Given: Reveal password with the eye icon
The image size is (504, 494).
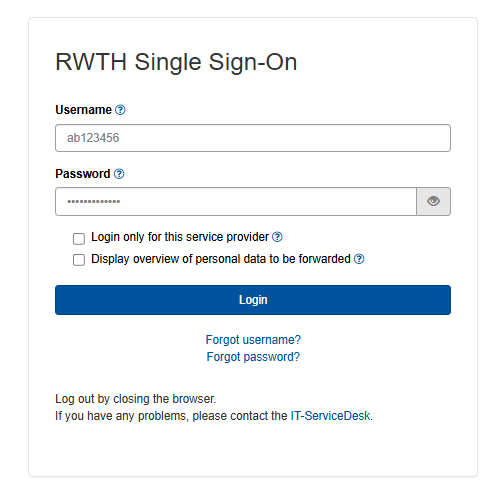Looking at the screenshot, I should 433,201.
